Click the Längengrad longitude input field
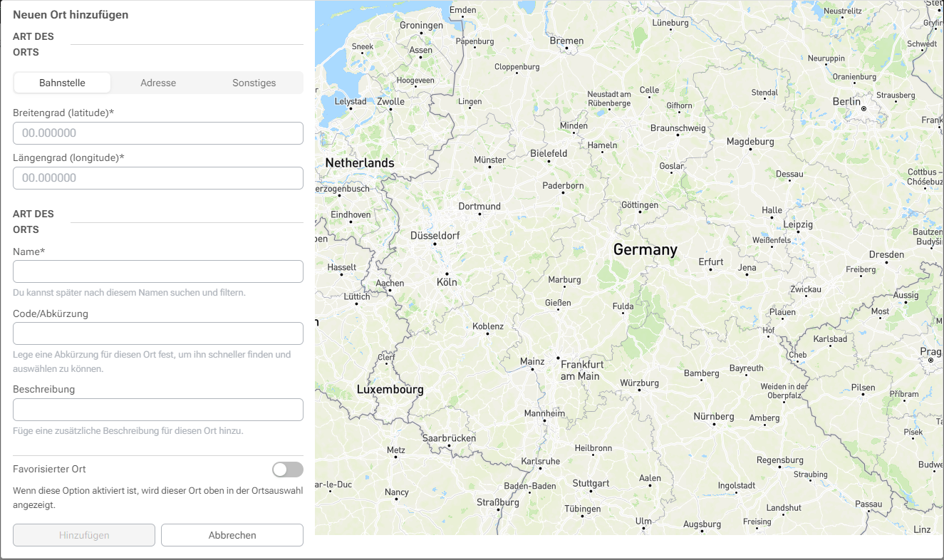This screenshot has width=944, height=560. [158, 178]
